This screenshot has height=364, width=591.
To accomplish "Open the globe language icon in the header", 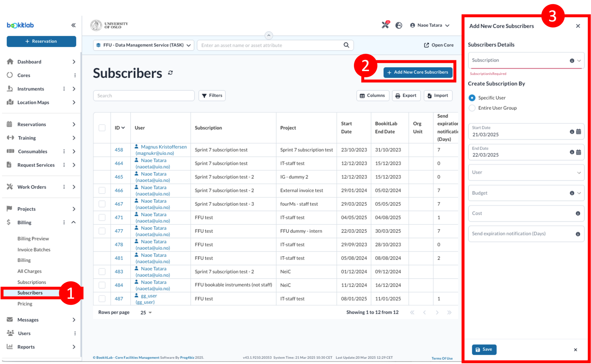I will tap(399, 25).
